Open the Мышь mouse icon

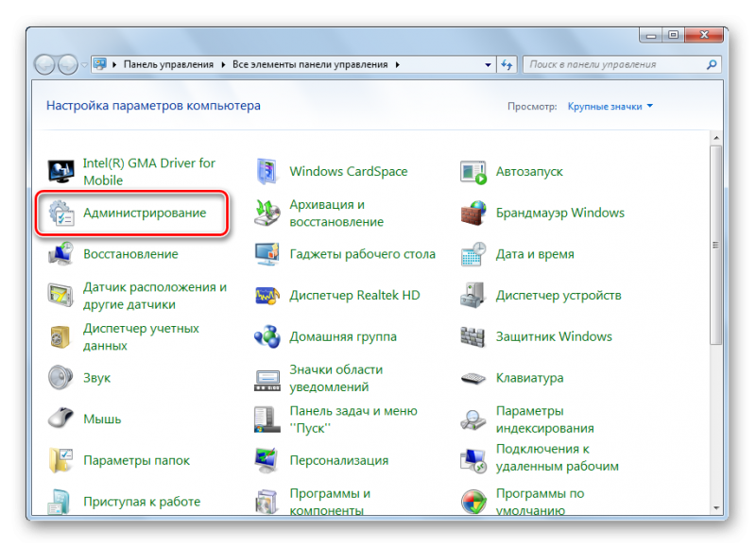(60, 419)
